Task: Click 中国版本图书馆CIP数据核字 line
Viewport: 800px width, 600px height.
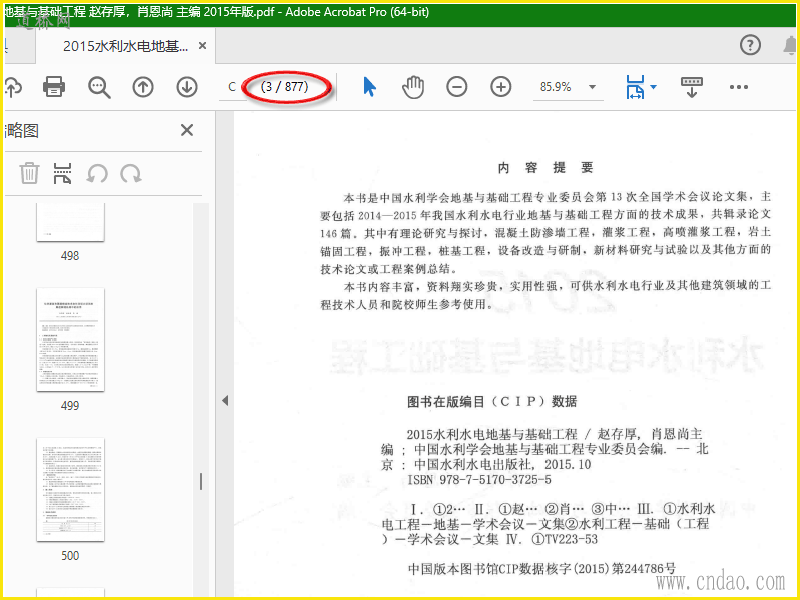Action: (542, 569)
